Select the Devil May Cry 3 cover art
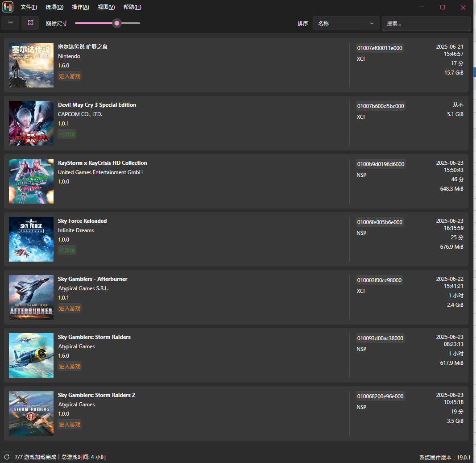The image size is (476, 463). tap(31, 123)
